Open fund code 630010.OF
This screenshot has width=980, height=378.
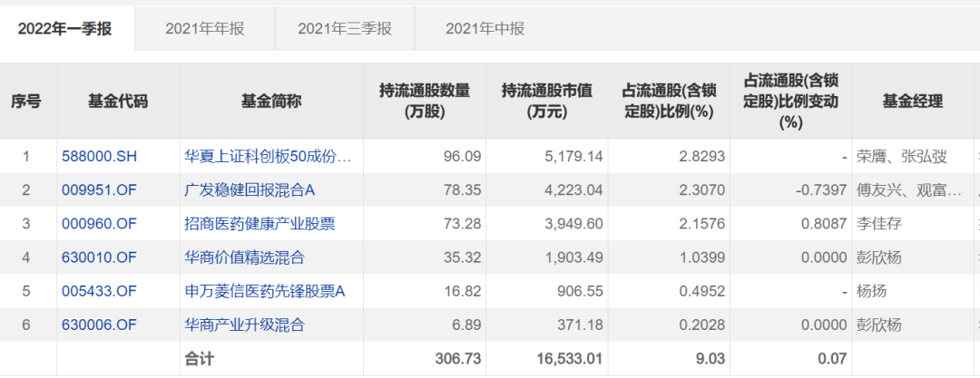[x=100, y=257]
